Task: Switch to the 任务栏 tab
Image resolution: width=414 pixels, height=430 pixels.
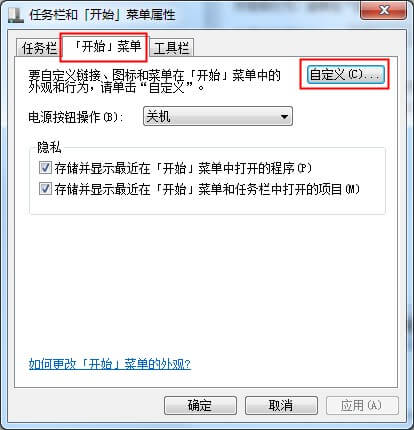Action: tap(39, 48)
